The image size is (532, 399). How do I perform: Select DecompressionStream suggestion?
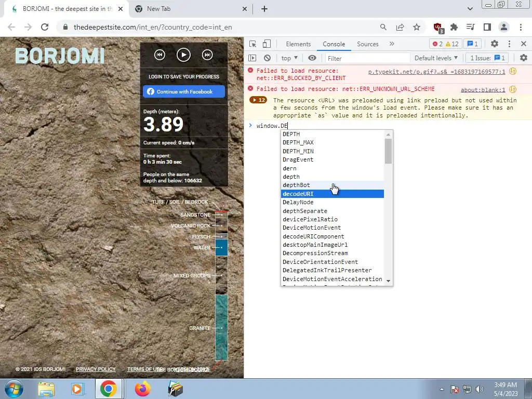pyautogui.click(x=332, y=253)
